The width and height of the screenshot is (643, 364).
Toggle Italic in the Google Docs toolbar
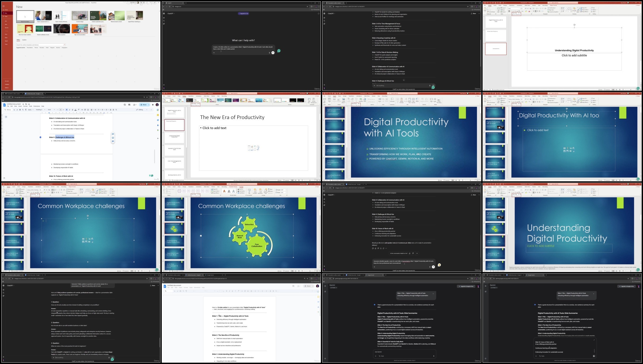(x=69, y=110)
